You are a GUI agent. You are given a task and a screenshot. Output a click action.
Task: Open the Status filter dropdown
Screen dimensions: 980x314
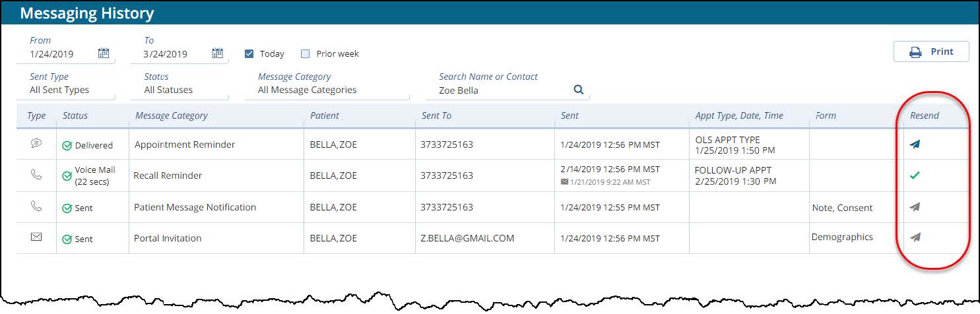180,90
